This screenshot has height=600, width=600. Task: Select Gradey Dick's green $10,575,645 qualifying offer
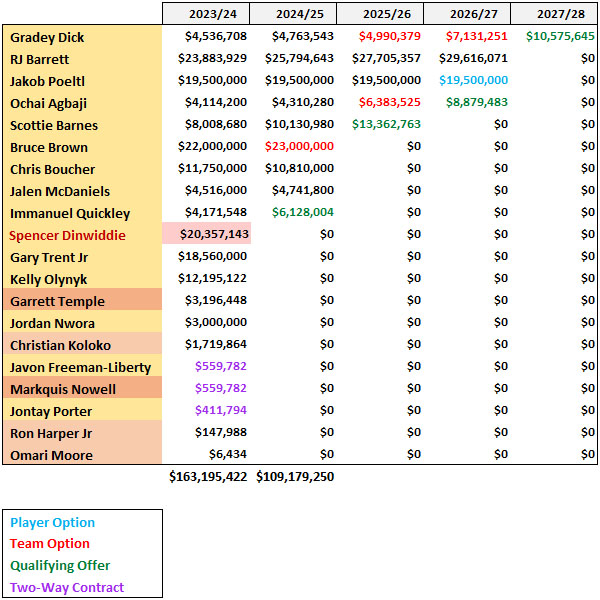560,36
